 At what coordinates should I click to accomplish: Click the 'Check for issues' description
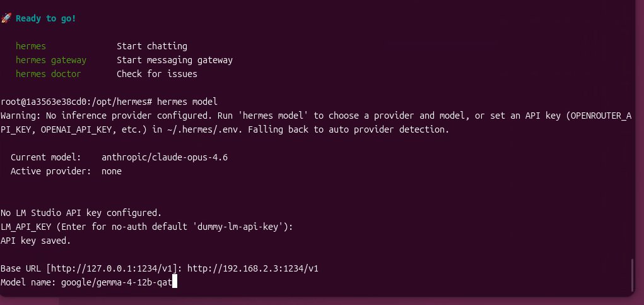pyautogui.click(x=157, y=74)
